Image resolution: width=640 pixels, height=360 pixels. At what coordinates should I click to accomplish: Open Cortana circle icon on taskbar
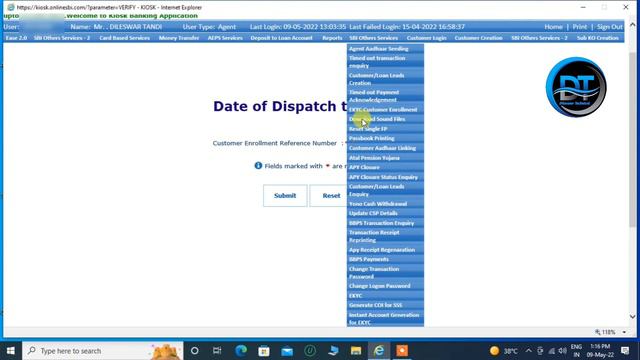[195, 351]
